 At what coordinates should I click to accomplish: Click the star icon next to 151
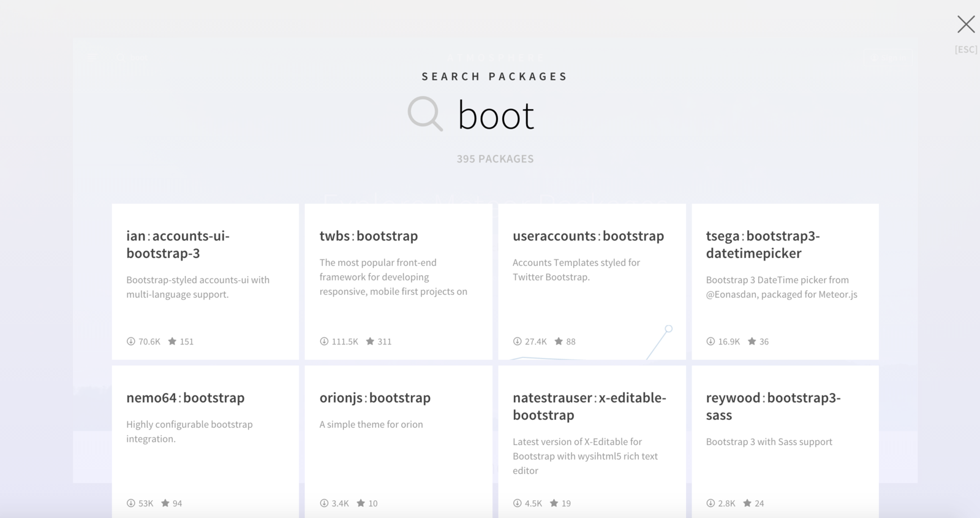172,341
